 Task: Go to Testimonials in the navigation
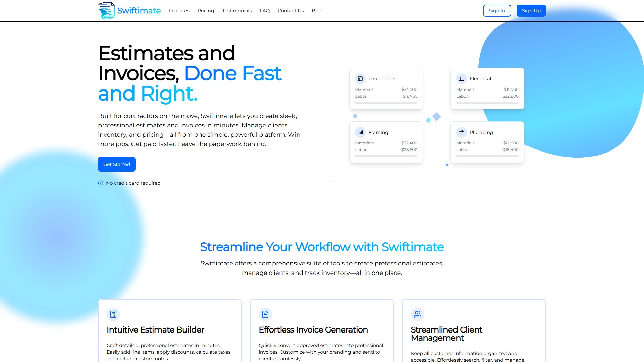237,11
